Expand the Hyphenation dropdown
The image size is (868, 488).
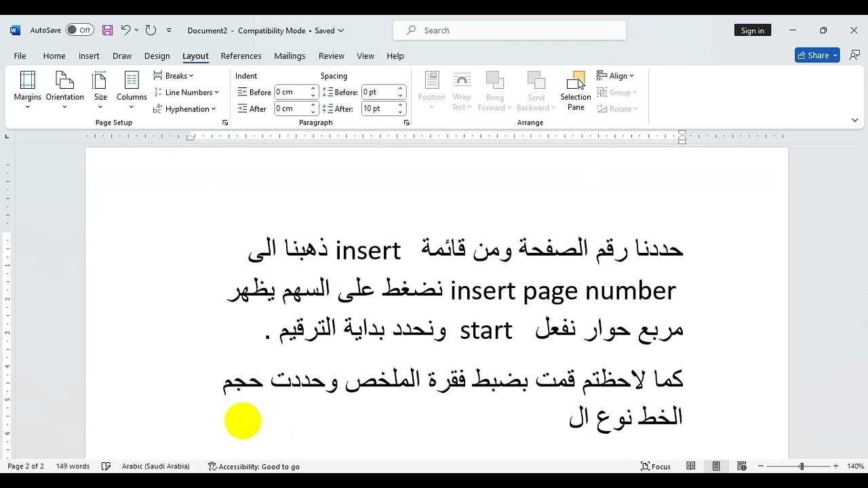pyautogui.click(x=184, y=108)
